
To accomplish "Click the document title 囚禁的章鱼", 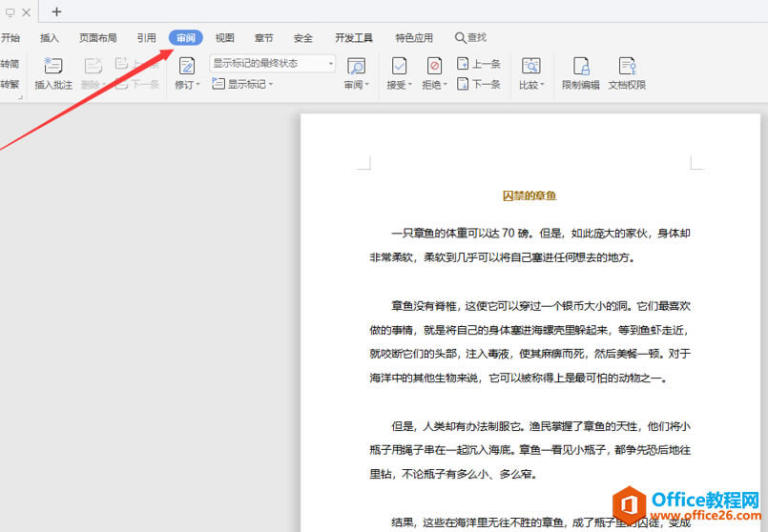I will point(529,196).
